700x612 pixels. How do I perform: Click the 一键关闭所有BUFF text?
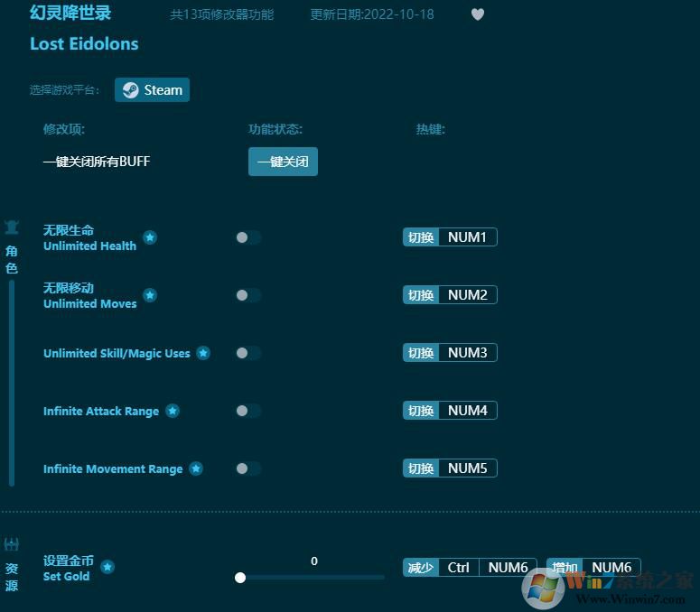click(97, 162)
